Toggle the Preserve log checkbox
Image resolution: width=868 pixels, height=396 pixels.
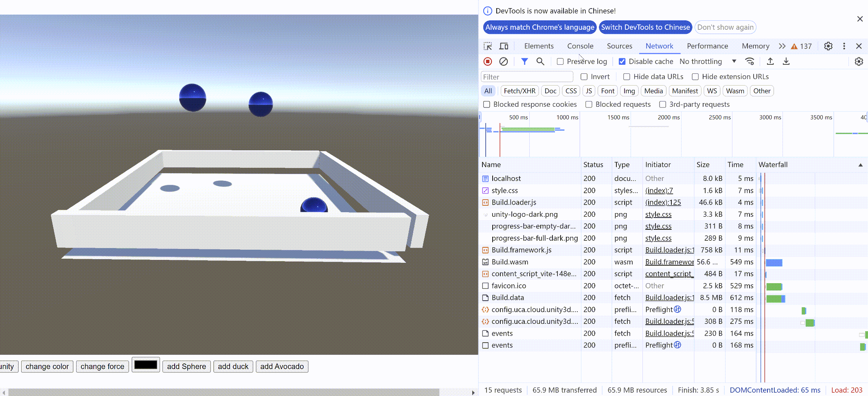tap(560, 62)
